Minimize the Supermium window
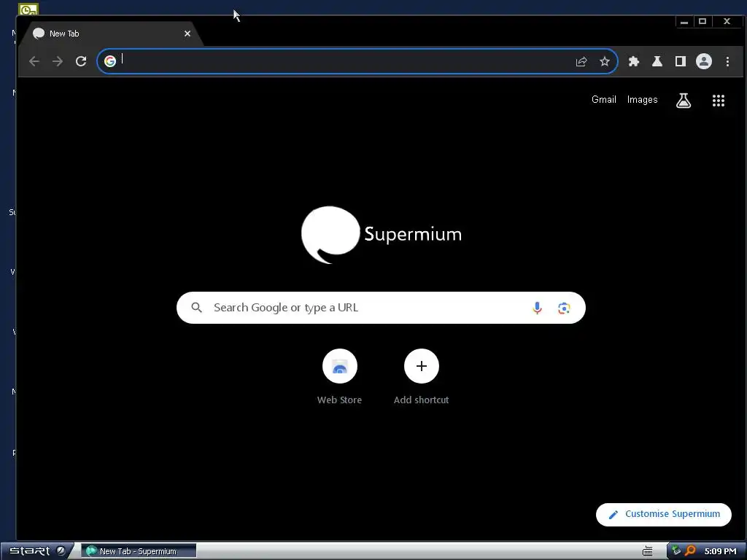The image size is (747, 560). pyautogui.click(x=684, y=21)
